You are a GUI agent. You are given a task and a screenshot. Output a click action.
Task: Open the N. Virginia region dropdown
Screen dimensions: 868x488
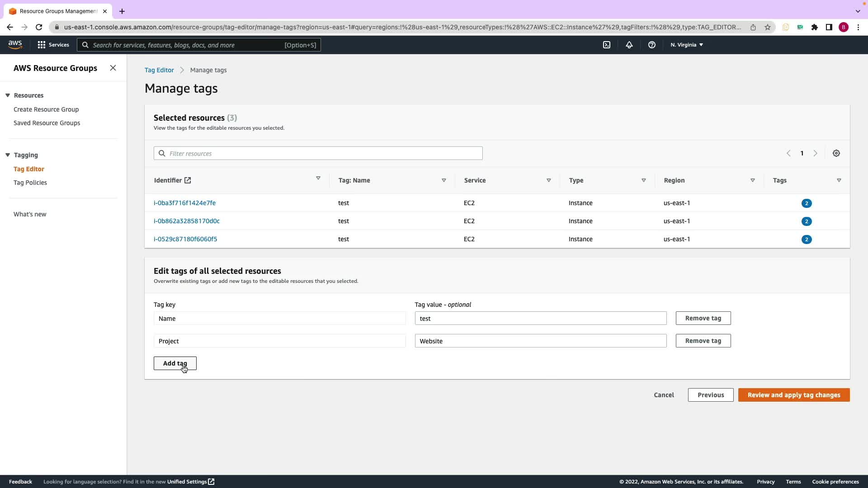686,45
